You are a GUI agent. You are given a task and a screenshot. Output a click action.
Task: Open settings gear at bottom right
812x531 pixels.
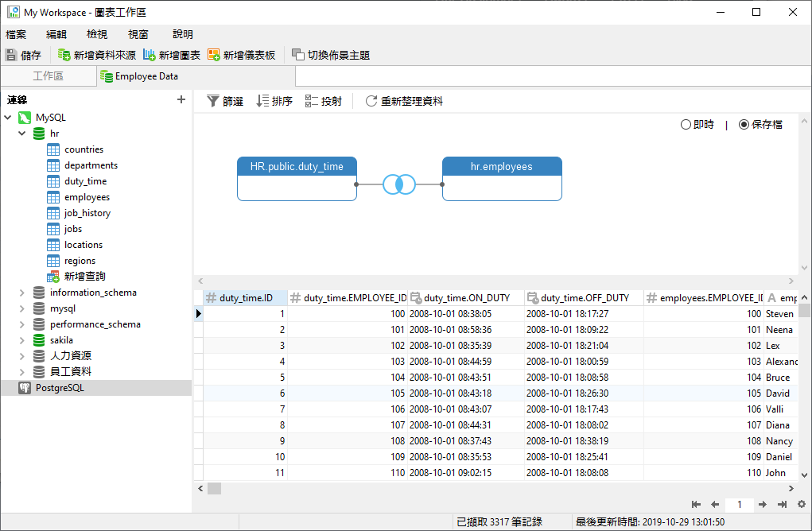pos(801,504)
